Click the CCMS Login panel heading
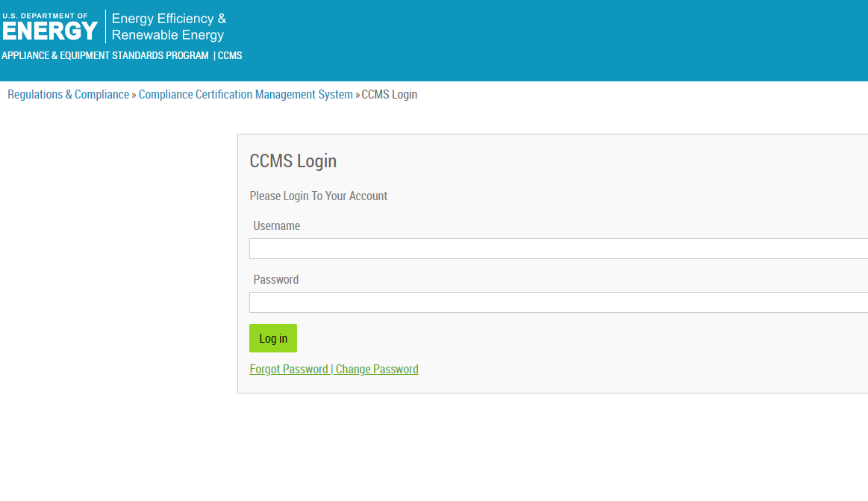 click(293, 161)
